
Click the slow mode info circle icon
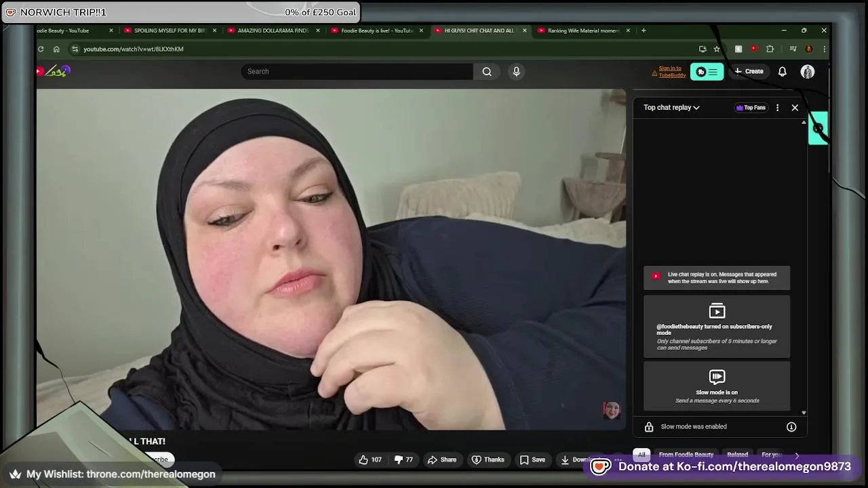(791, 426)
